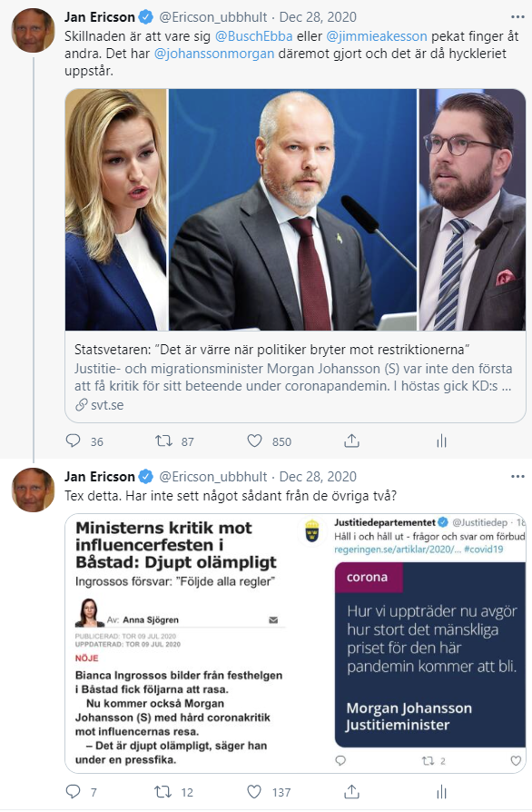
Task: Open more options menu on second tweet
Action: point(517,477)
